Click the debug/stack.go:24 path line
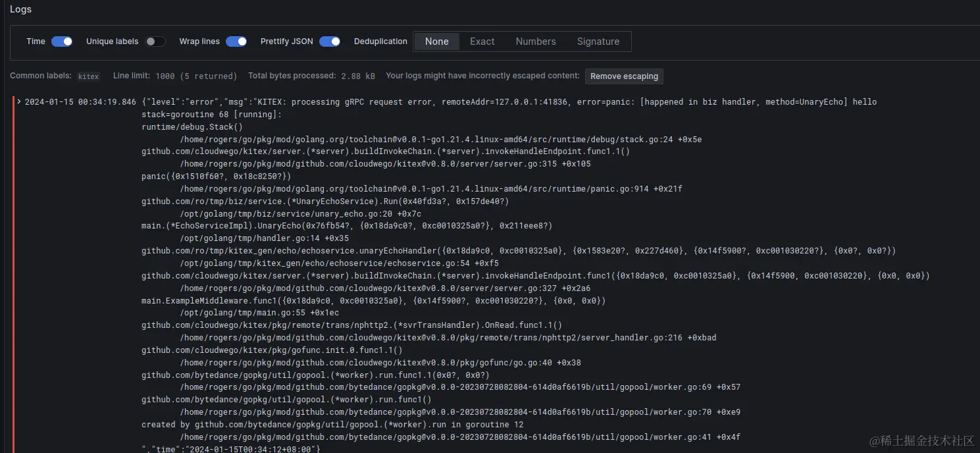Screen dimensions: 980x453 (441, 140)
